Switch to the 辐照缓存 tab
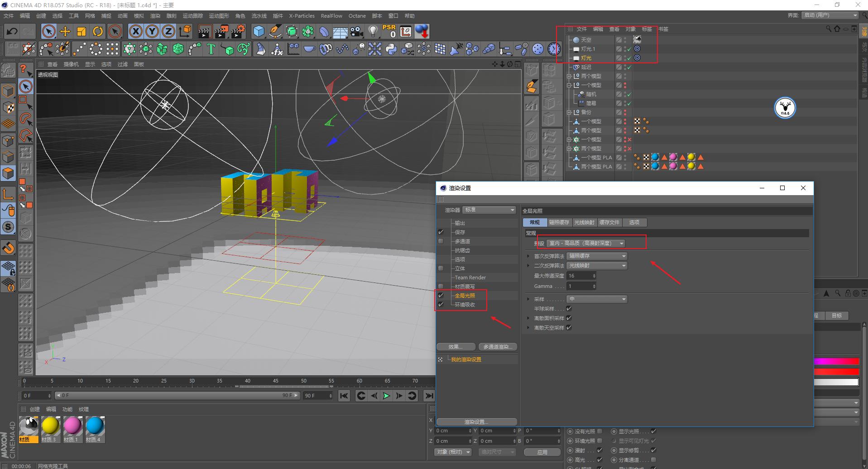Screen dimensions: 868x469 click(559, 222)
